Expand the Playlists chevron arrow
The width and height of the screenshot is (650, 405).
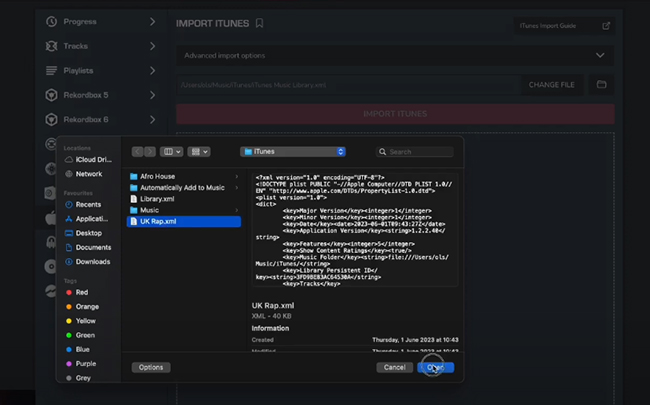click(x=153, y=70)
